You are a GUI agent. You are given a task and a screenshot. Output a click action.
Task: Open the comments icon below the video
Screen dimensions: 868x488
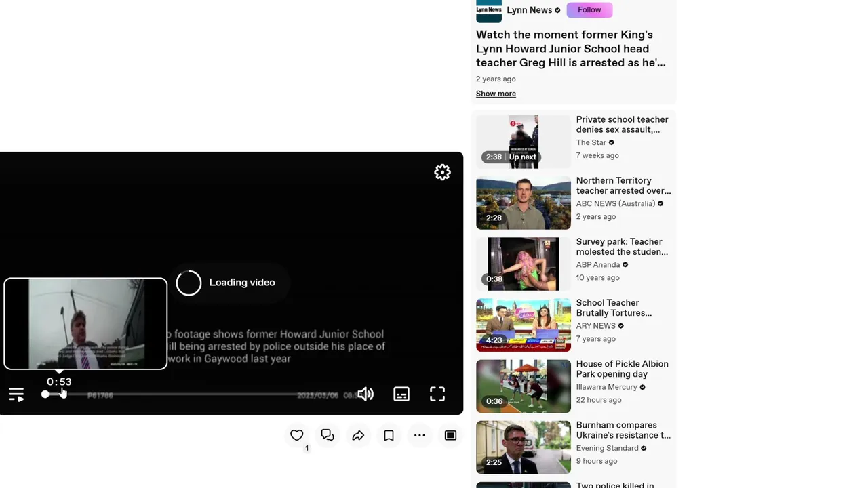pos(328,435)
